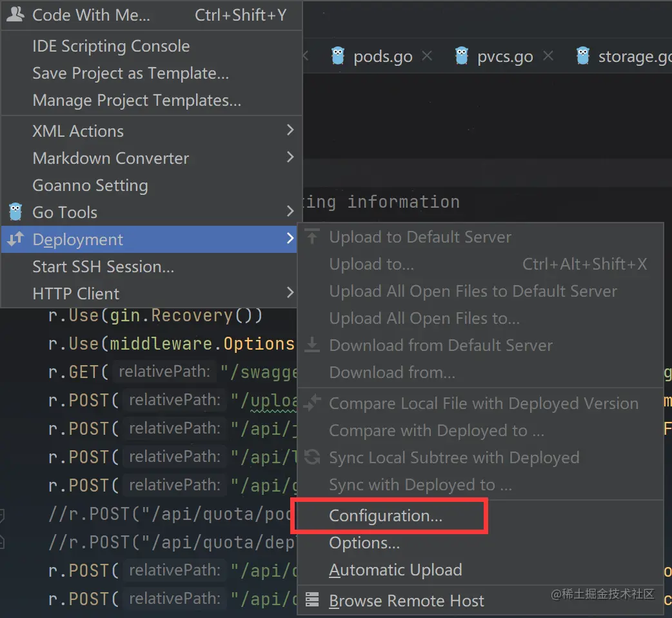Click the compare icon beside Compare Local File

[x=312, y=403]
